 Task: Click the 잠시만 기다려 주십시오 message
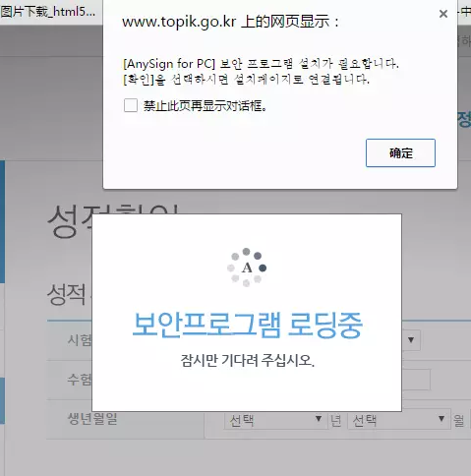click(248, 360)
